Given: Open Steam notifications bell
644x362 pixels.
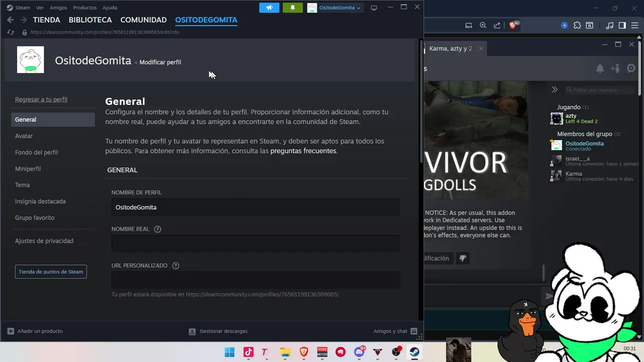Looking at the screenshot, I should [293, 8].
